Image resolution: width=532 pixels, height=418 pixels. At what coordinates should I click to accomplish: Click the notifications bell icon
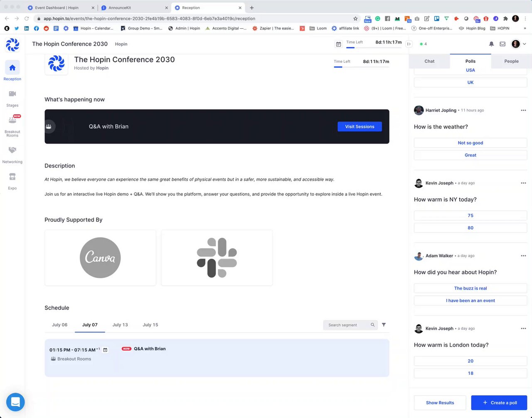[x=491, y=44]
